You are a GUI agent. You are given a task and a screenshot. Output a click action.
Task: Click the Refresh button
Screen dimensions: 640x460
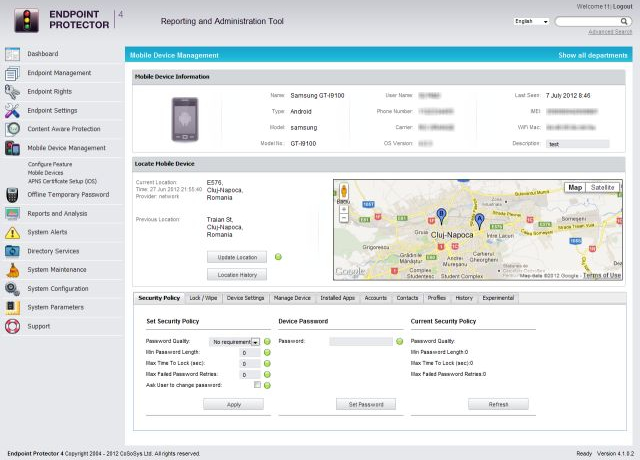[x=498, y=404]
